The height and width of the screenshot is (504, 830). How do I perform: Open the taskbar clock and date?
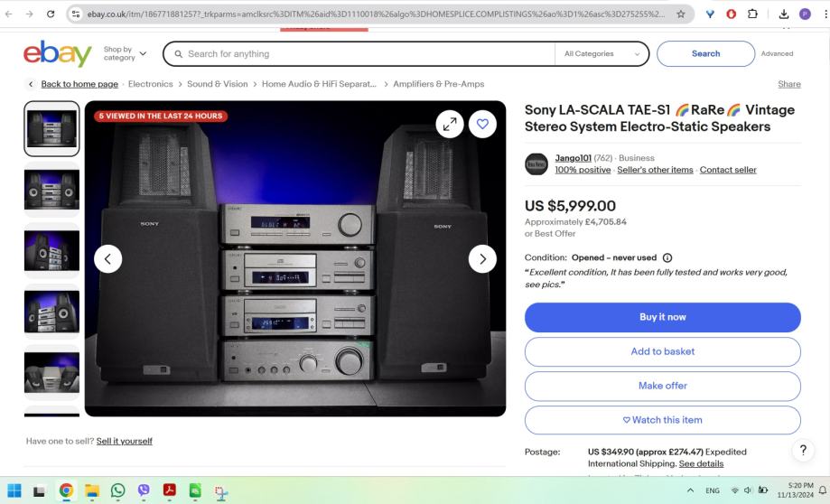point(796,490)
